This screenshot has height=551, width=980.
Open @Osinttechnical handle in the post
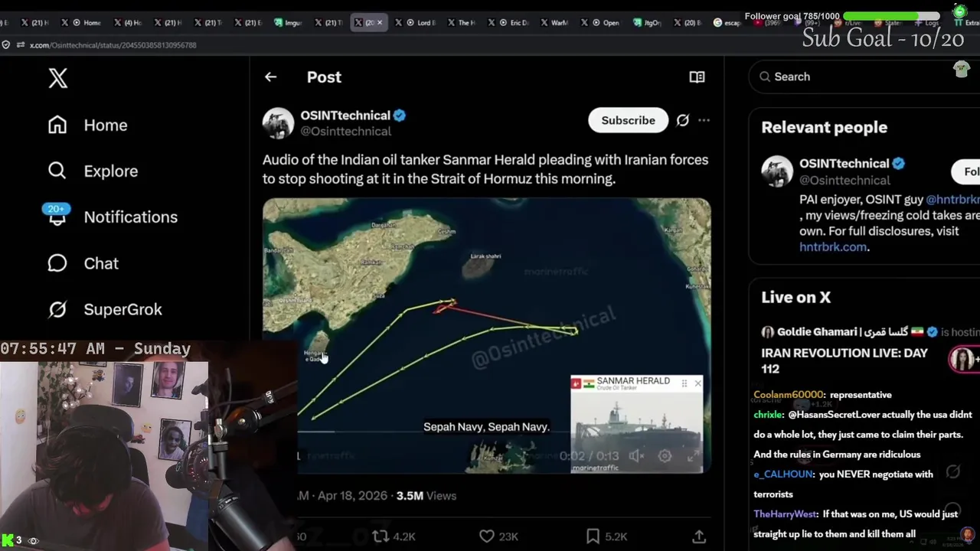tap(345, 132)
